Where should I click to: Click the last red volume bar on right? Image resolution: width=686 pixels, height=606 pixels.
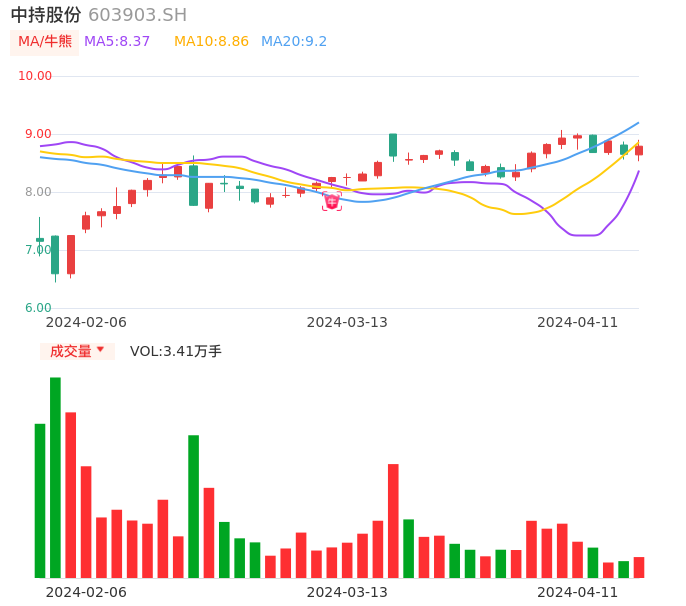(639, 567)
